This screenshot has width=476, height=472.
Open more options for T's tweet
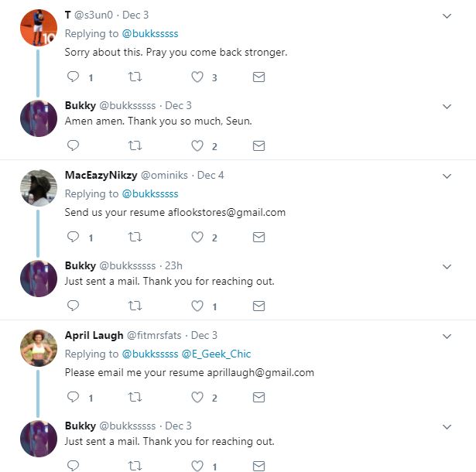click(x=447, y=15)
